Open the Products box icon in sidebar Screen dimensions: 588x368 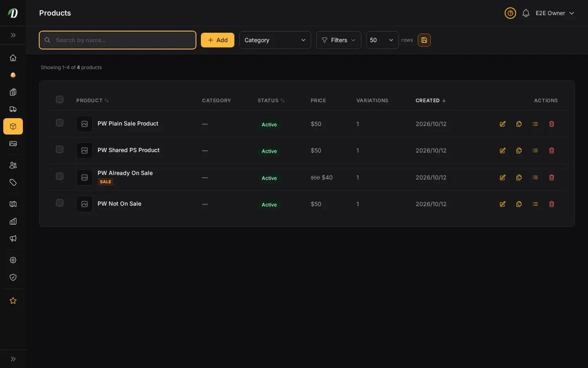(13, 126)
